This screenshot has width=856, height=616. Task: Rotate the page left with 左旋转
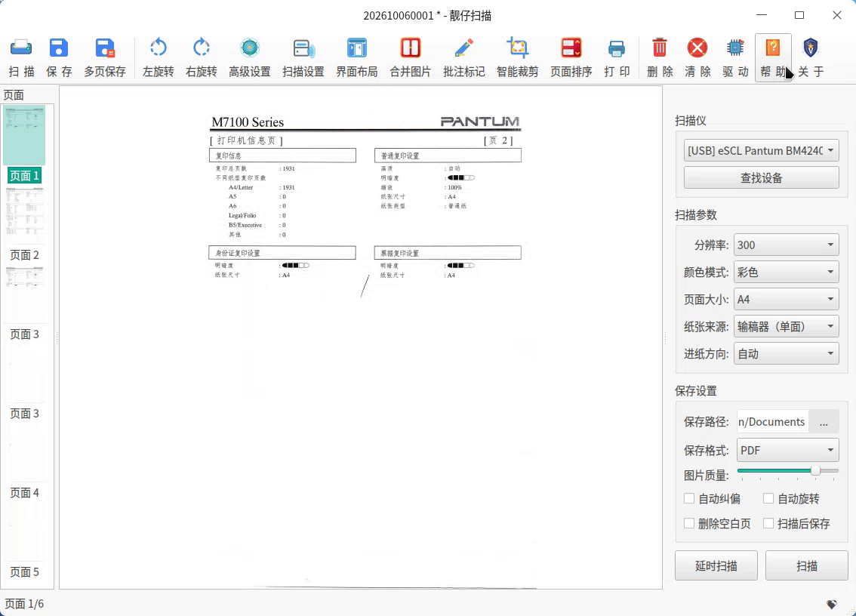[159, 57]
